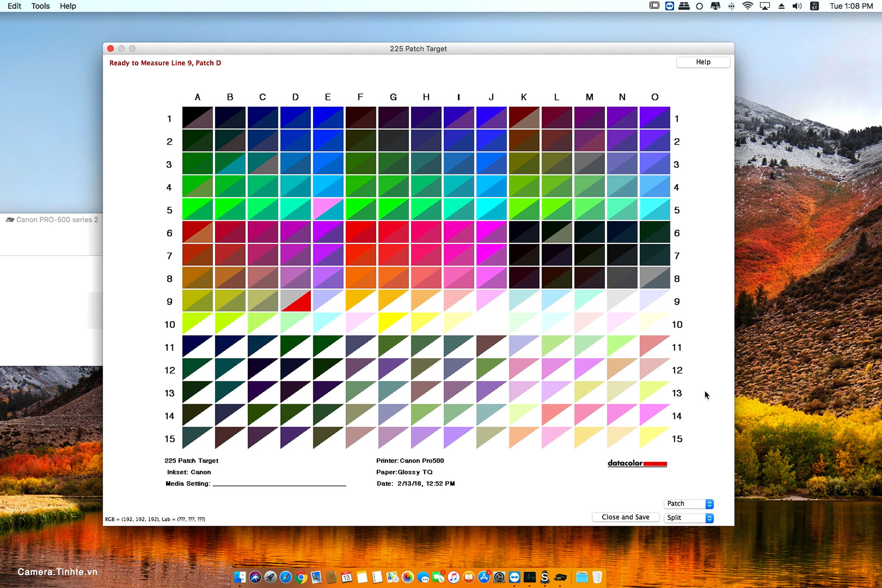Open Finder from the dock
The height and width of the screenshot is (588, 882).
click(x=240, y=577)
